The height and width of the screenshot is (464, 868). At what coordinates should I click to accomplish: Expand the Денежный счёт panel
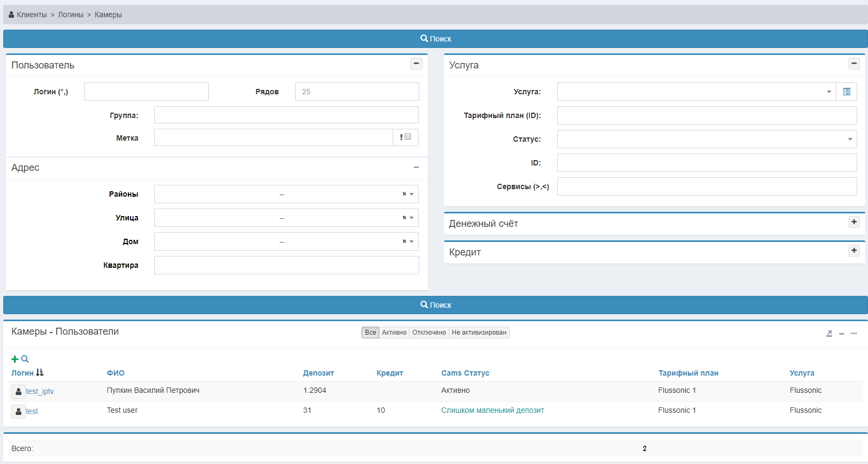pos(854,222)
